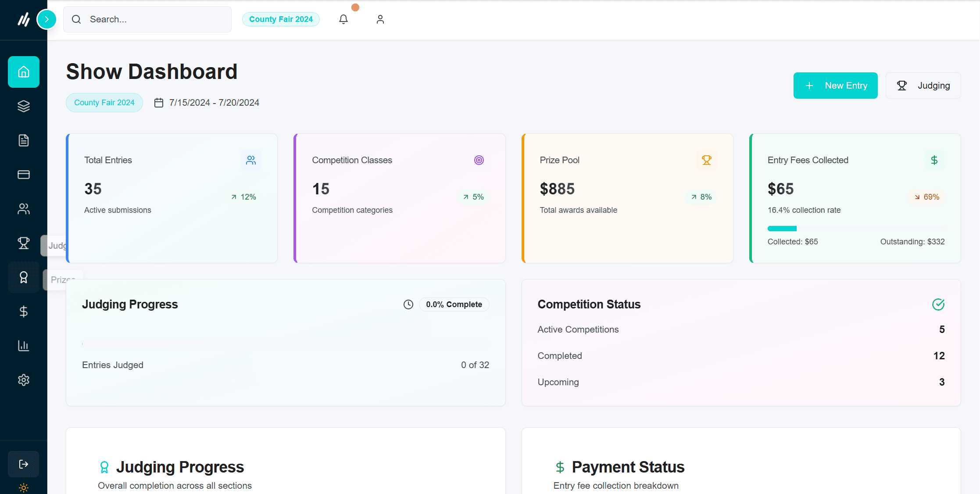Click the 'Collected: $65' text
Image resolution: width=980 pixels, height=494 pixels.
tap(793, 242)
